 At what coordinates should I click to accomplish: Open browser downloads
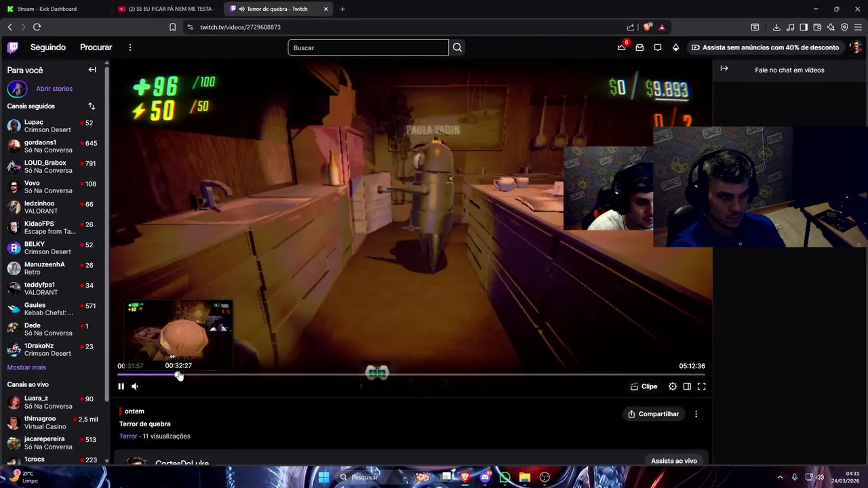pos(776,27)
